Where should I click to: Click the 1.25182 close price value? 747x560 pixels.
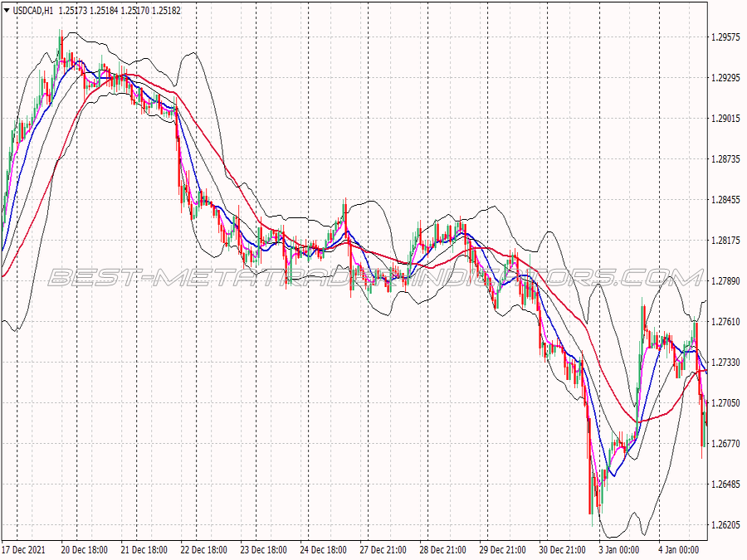pos(166,11)
